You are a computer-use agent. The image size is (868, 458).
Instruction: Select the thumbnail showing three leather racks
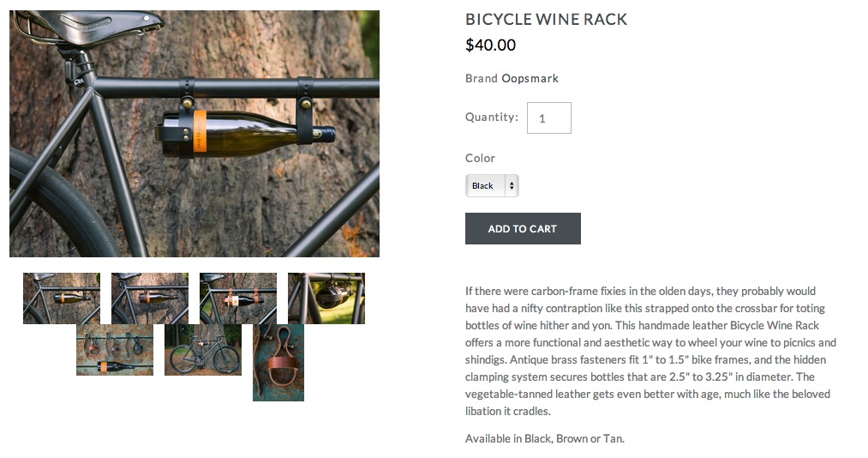(115, 349)
